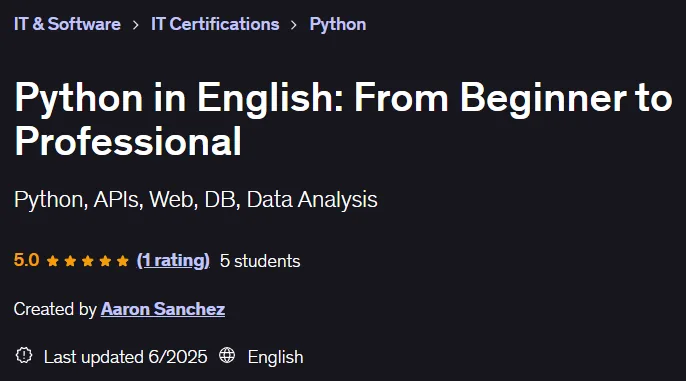Visit instructor Aaron Sanchez's profile
Screen dimensions: 686x381
163,309
